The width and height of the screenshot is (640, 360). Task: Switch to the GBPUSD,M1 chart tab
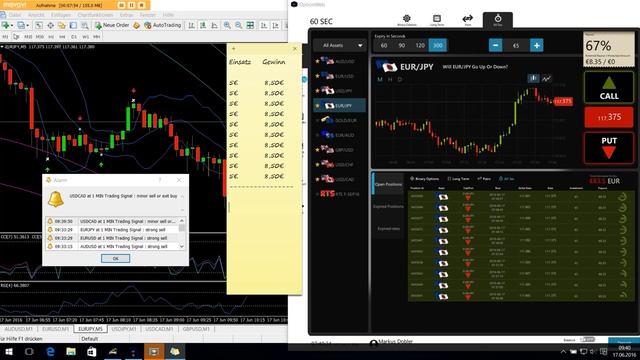click(x=196, y=329)
